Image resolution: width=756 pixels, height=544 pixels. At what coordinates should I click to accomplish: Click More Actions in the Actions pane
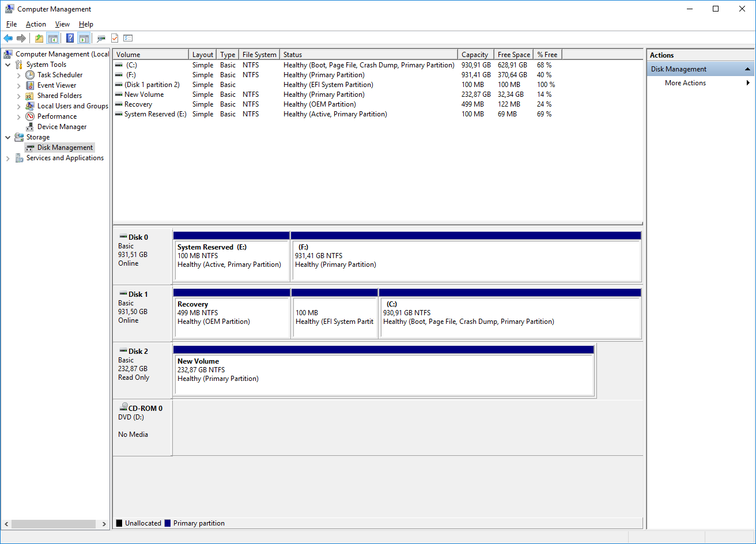pyautogui.click(x=685, y=83)
